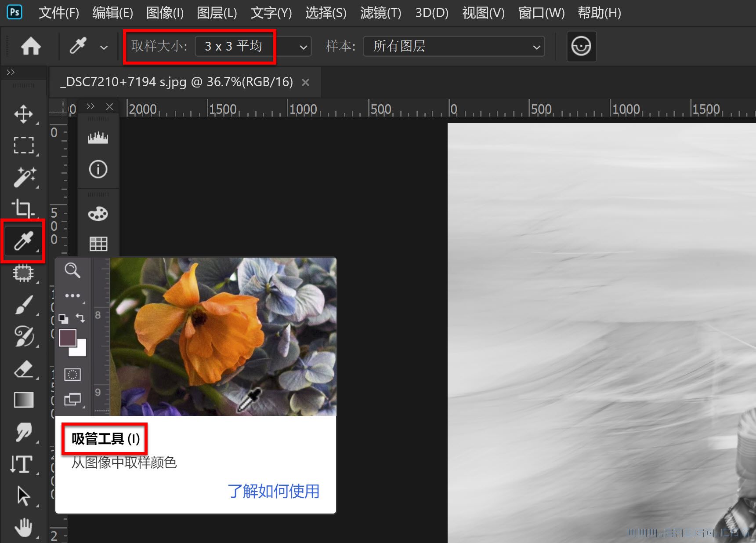Select the Hand tool
The height and width of the screenshot is (543, 756).
[24, 527]
